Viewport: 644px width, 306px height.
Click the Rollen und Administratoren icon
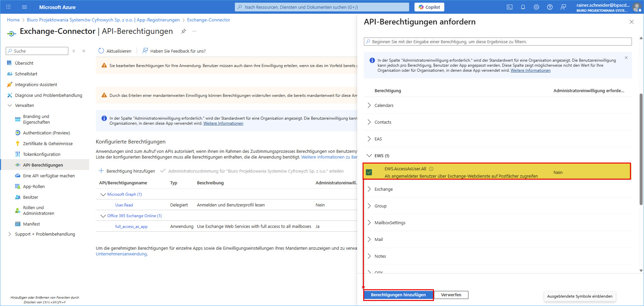point(18,210)
